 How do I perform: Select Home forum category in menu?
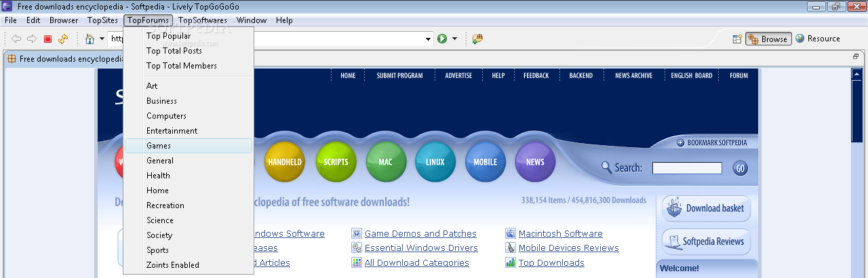189,191
